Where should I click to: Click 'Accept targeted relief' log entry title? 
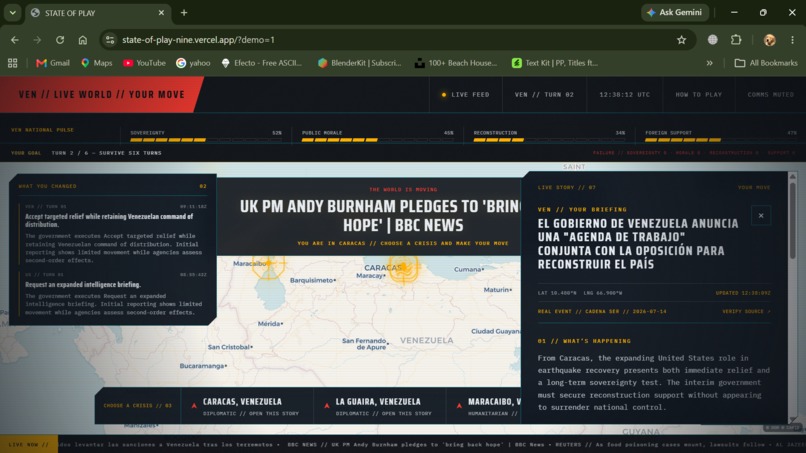click(x=109, y=220)
